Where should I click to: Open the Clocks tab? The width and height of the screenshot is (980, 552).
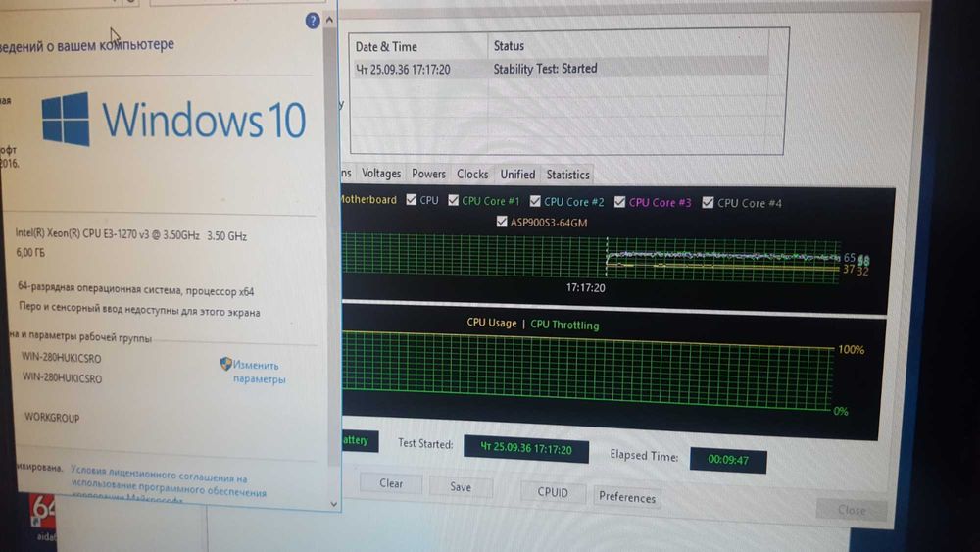472,174
